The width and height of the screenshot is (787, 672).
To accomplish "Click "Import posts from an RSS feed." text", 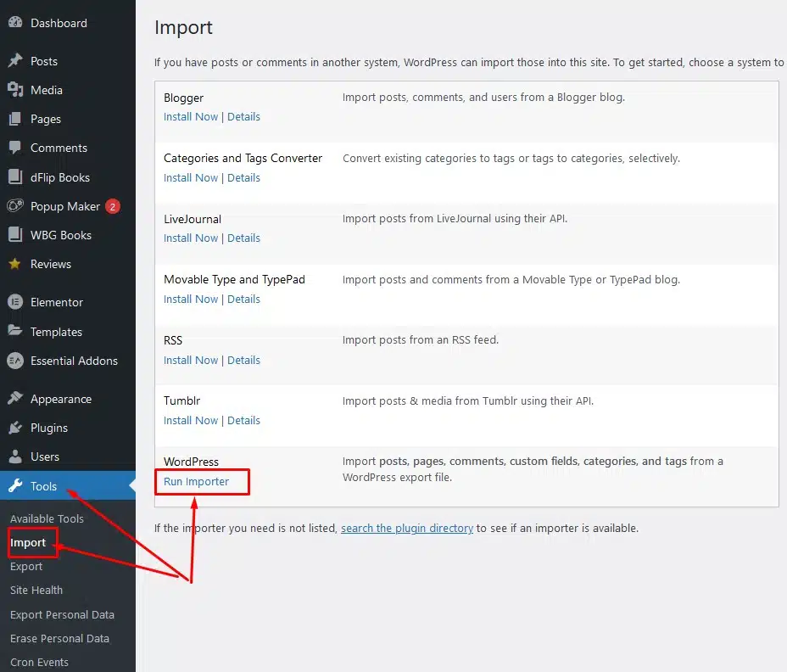I will pyautogui.click(x=421, y=340).
